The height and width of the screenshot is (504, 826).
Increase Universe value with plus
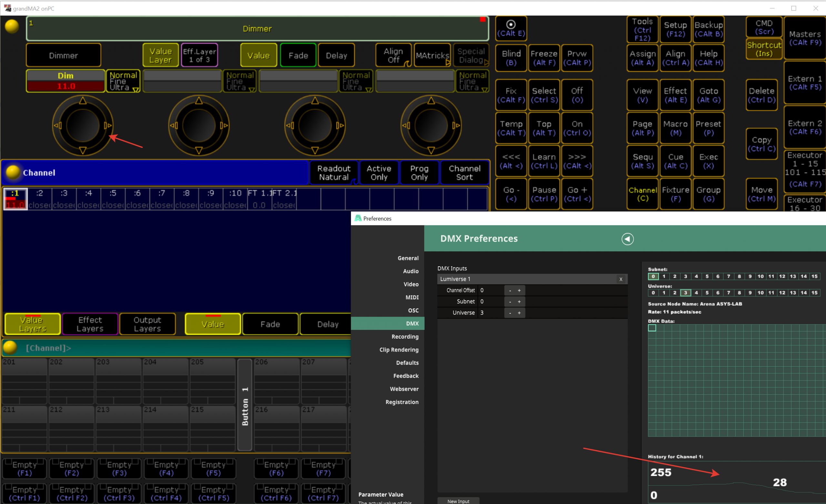click(519, 313)
